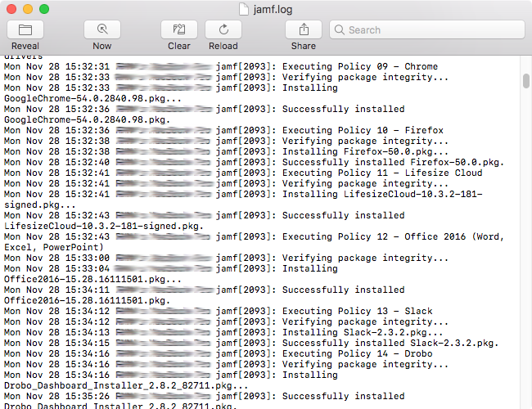Viewport: 532px width, 409px height.
Task: Select 'Executing Policy 10 – Firefox' log line
Action: coord(363,130)
